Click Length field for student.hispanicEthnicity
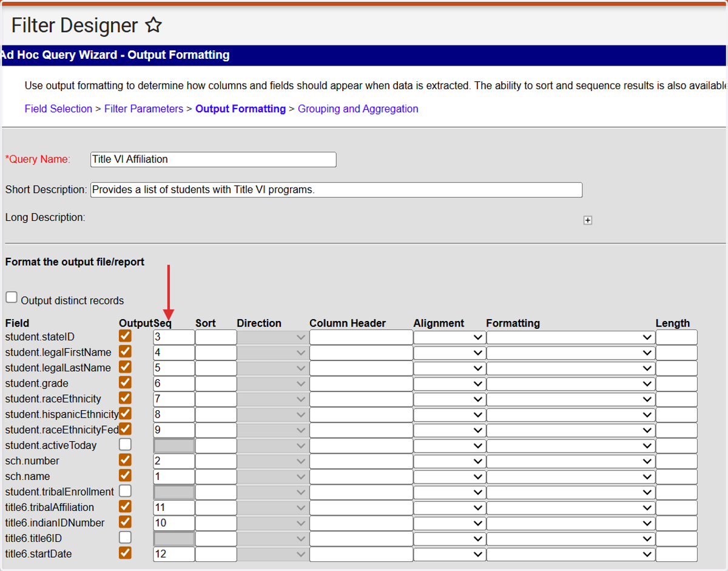The height and width of the screenshot is (571, 728). pos(676,414)
